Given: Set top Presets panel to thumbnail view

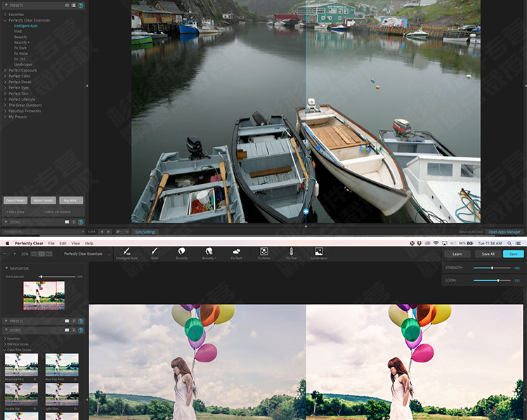Looking at the screenshot, I should click(67, 6).
